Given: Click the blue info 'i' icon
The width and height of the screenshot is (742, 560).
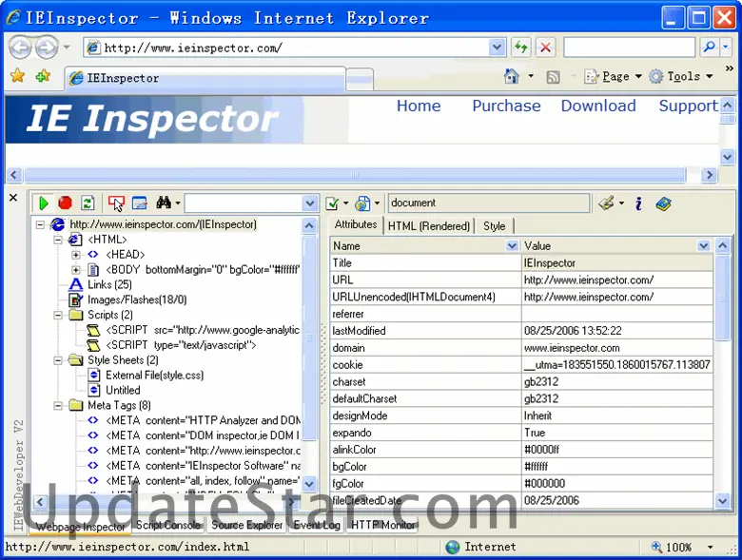Looking at the screenshot, I should 639,203.
